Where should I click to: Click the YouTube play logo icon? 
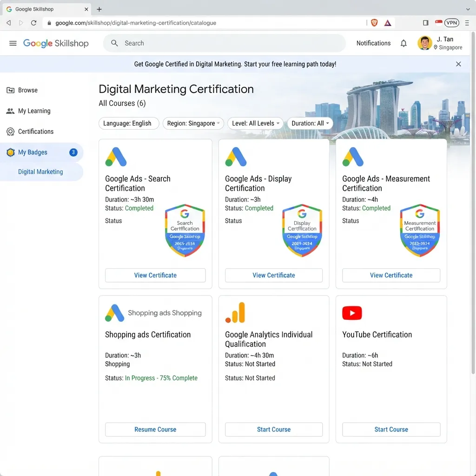pyautogui.click(x=352, y=313)
